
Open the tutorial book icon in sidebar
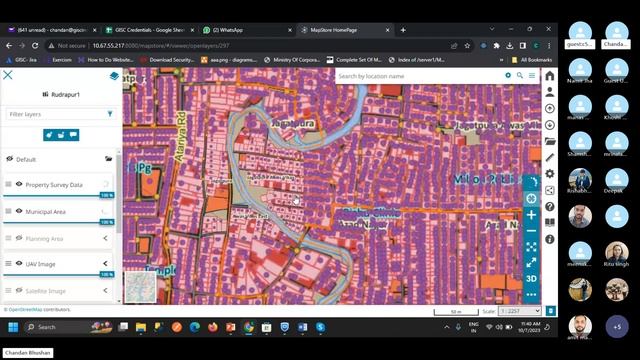coord(550,222)
